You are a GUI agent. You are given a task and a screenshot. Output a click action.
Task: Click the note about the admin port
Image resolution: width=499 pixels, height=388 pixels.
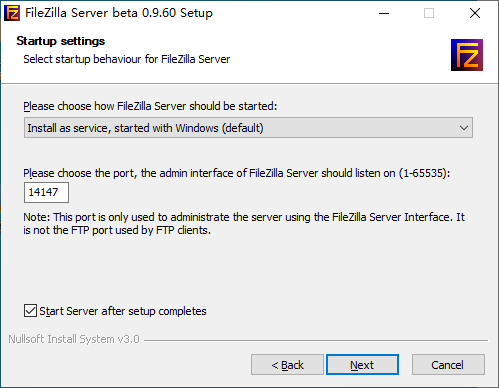[244, 224]
